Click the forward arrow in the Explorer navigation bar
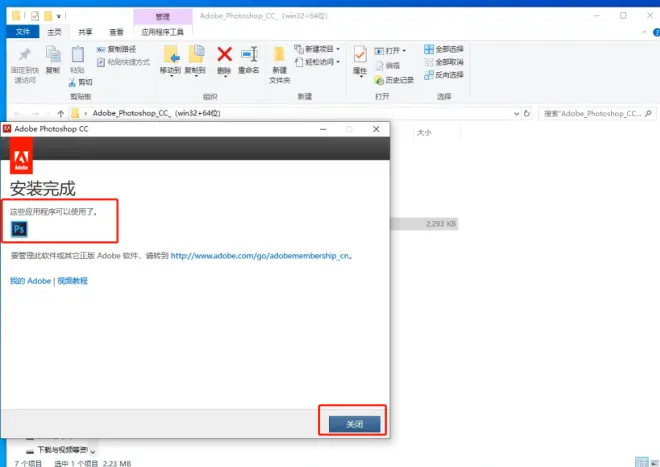 coord(35,114)
